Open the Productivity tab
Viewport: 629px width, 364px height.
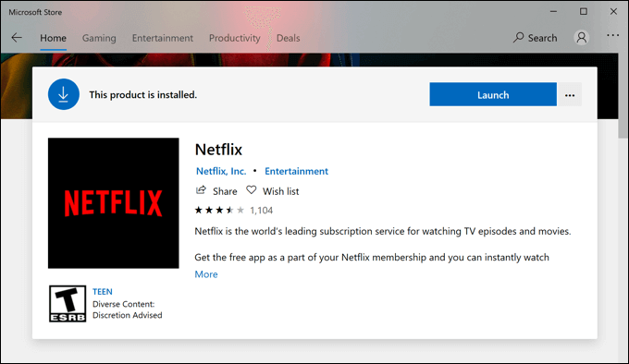coord(235,38)
